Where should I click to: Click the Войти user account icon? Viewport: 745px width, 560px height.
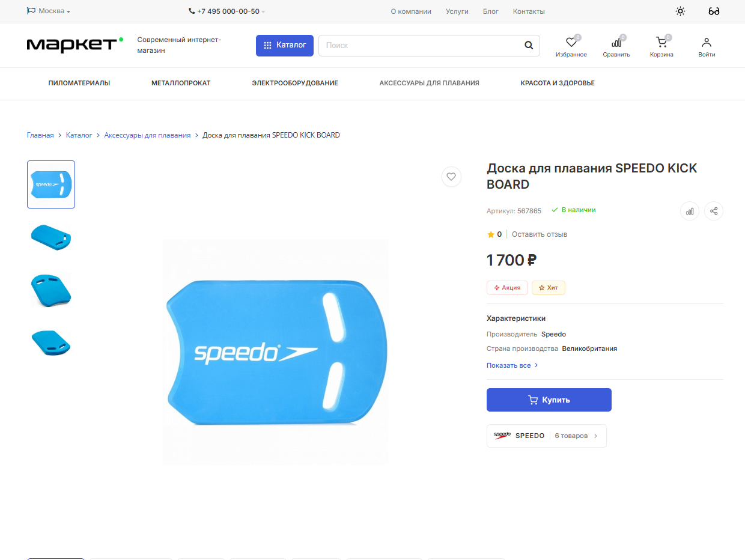point(707,43)
